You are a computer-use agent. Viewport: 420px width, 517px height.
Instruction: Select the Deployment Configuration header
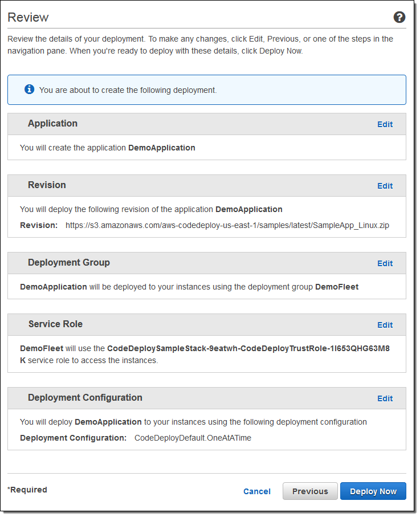[85, 398]
